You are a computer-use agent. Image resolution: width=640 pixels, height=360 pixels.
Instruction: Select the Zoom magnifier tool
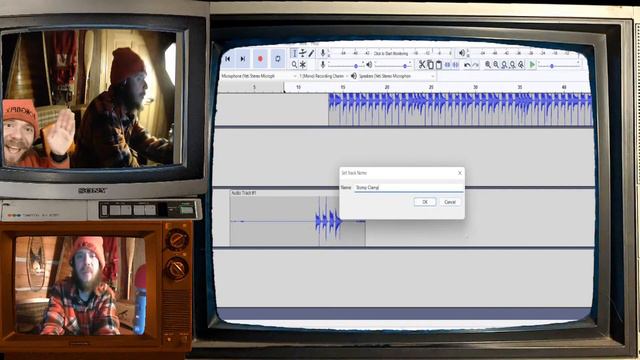coord(294,64)
